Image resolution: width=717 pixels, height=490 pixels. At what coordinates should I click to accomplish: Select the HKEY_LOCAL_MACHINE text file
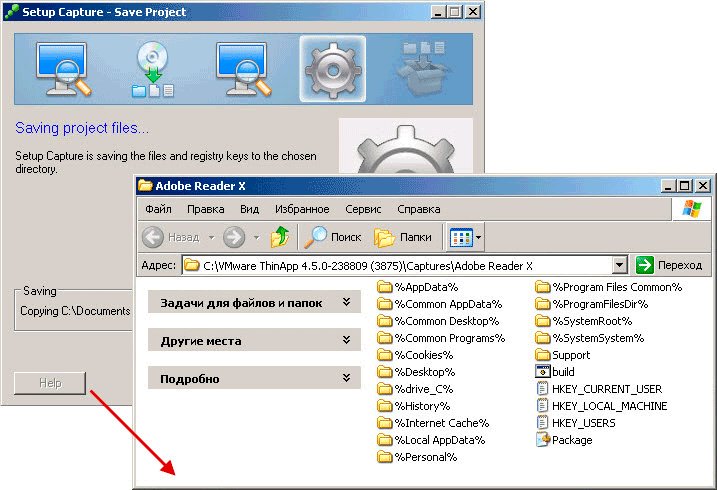[601, 406]
